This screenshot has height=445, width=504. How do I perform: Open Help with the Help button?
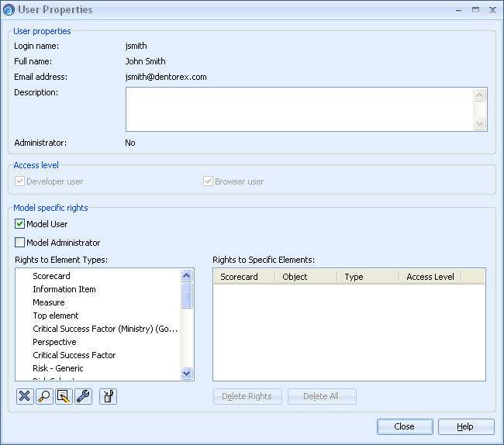[x=466, y=426]
